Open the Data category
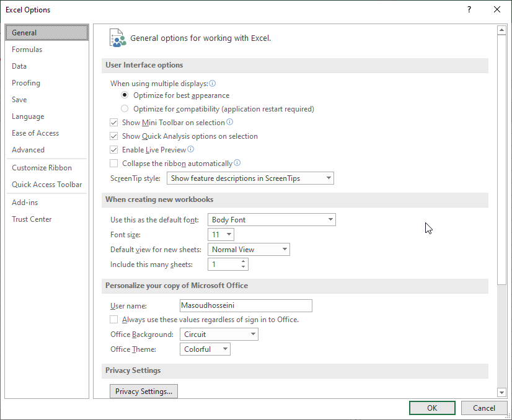The width and height of the screenshot is (512, 420). click(x=46, y=66)
